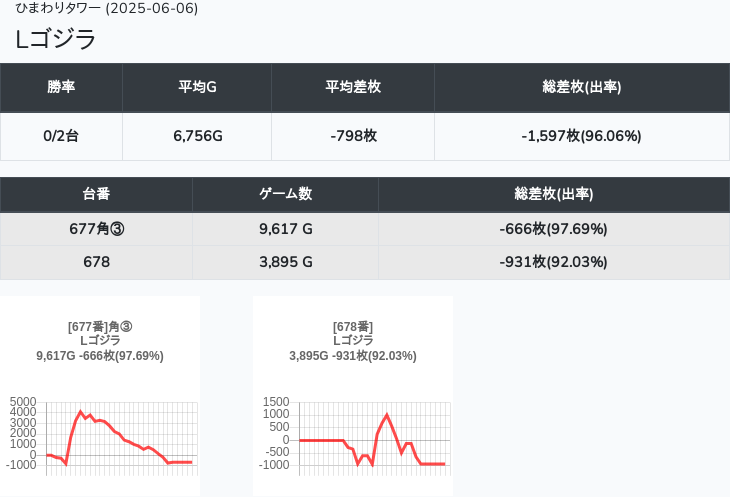The height and width of the screenshot is (497, 730).
Task: Select the 3,895 G game count cell
Action: tap(285, 262)
